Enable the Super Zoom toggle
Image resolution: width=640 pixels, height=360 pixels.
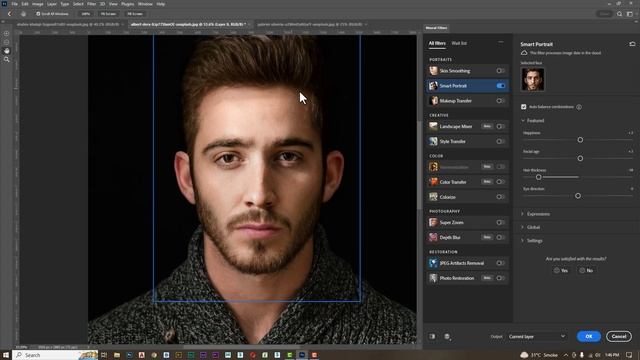point(500,222)
